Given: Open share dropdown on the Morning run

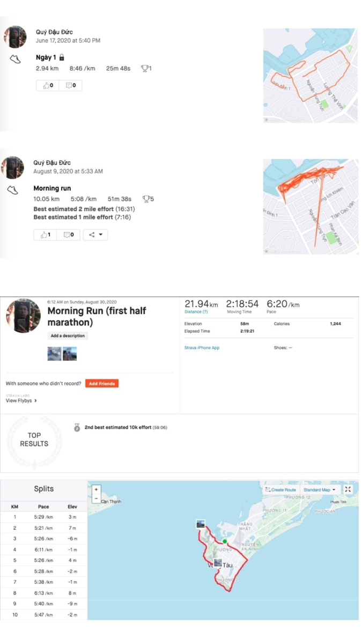Looking at the screenshot, I should [95, 235].
